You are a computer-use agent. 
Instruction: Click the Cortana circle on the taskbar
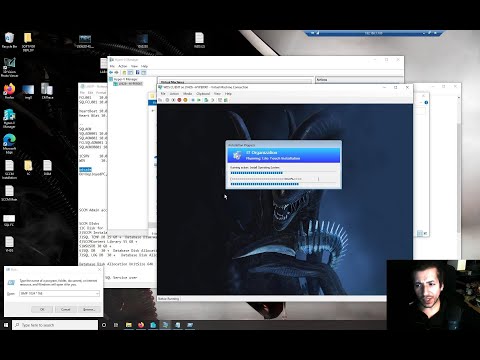tap(104, 325)
